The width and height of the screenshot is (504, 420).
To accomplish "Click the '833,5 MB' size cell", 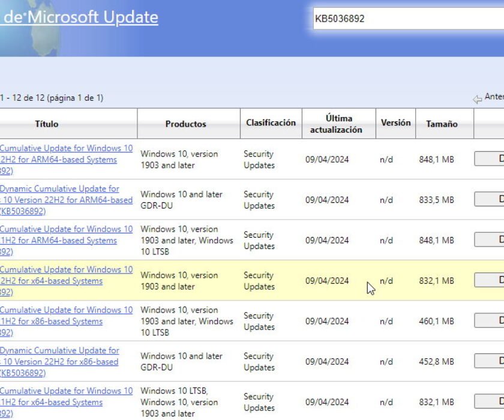I will [437, 200].
